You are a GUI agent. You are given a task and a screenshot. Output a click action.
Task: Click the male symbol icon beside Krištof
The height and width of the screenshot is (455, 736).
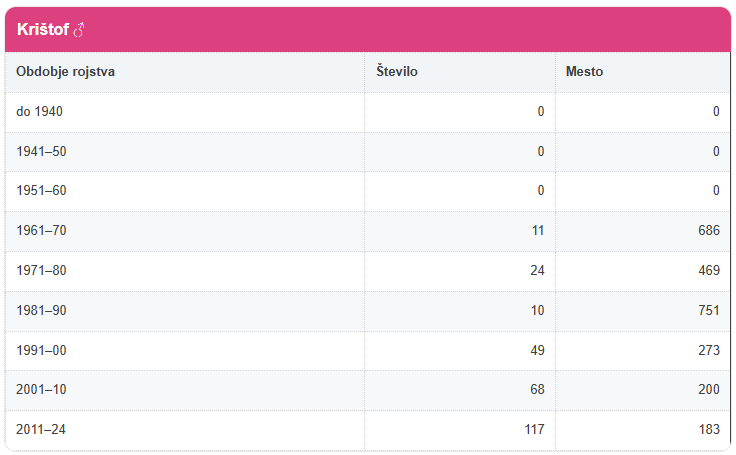tap(80, 30)
